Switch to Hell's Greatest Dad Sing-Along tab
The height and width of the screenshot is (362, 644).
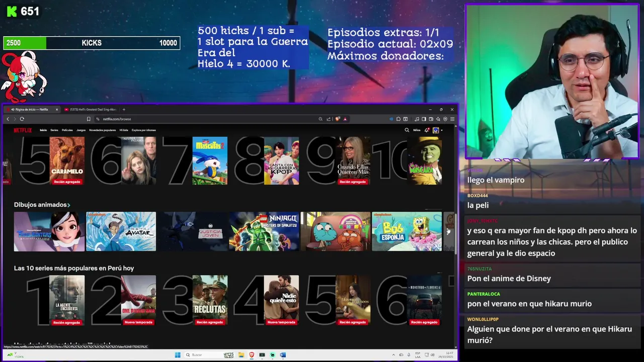pos(90,110)
